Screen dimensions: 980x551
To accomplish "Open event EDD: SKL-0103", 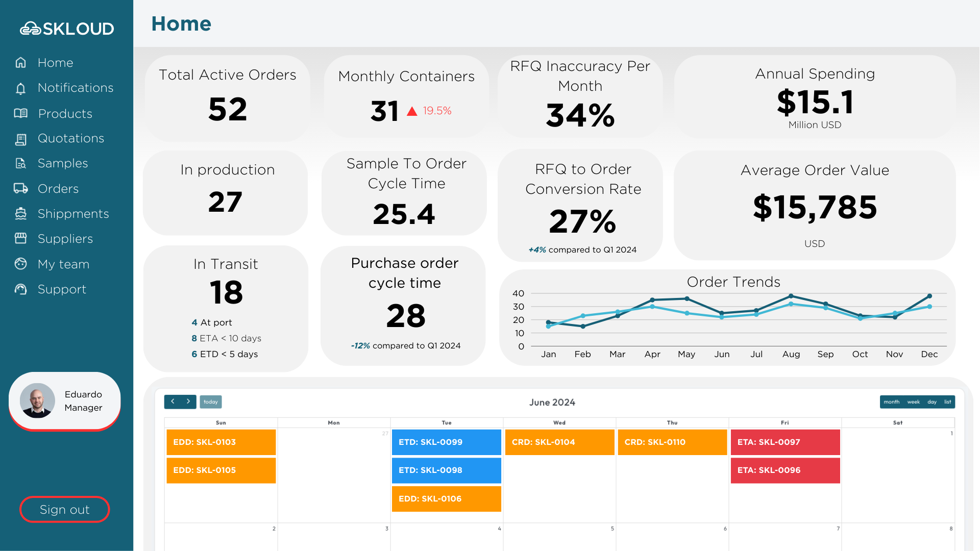I will [x=221, y=442].
